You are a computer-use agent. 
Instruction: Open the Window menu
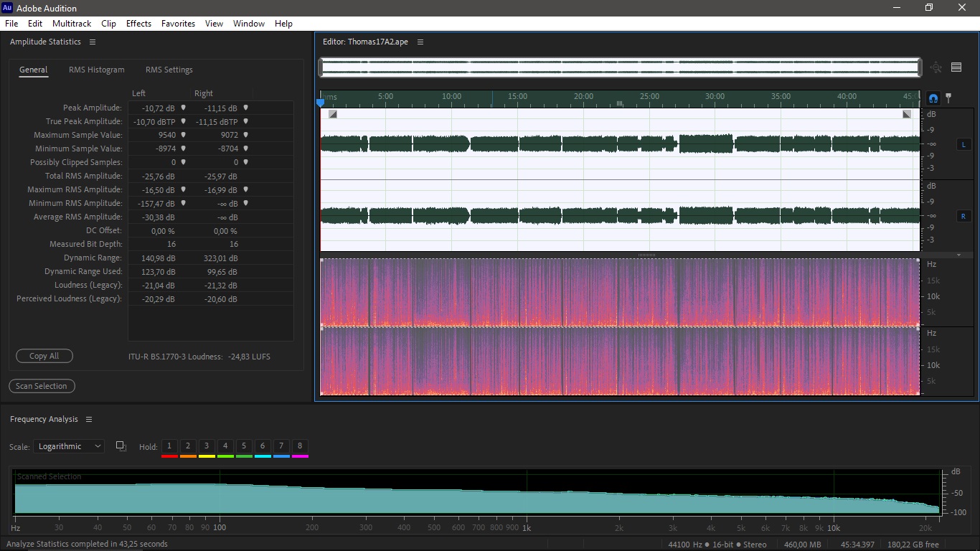[x=249, y=24]
